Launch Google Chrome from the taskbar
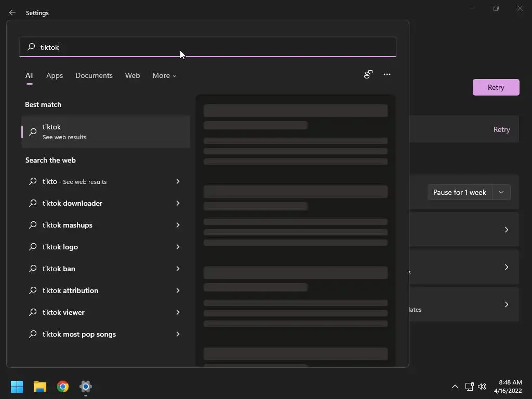The width and height of the screenshot is (532, 399). [63, 387]
